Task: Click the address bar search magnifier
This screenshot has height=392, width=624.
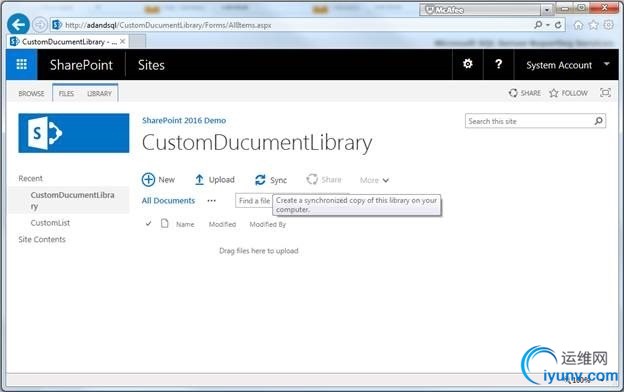Action: click(538, 25)
